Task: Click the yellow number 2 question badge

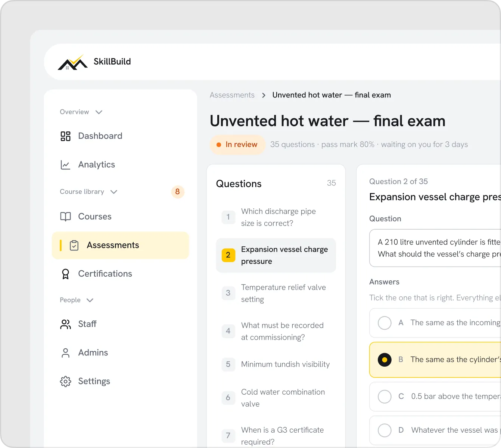Action: 228,255
